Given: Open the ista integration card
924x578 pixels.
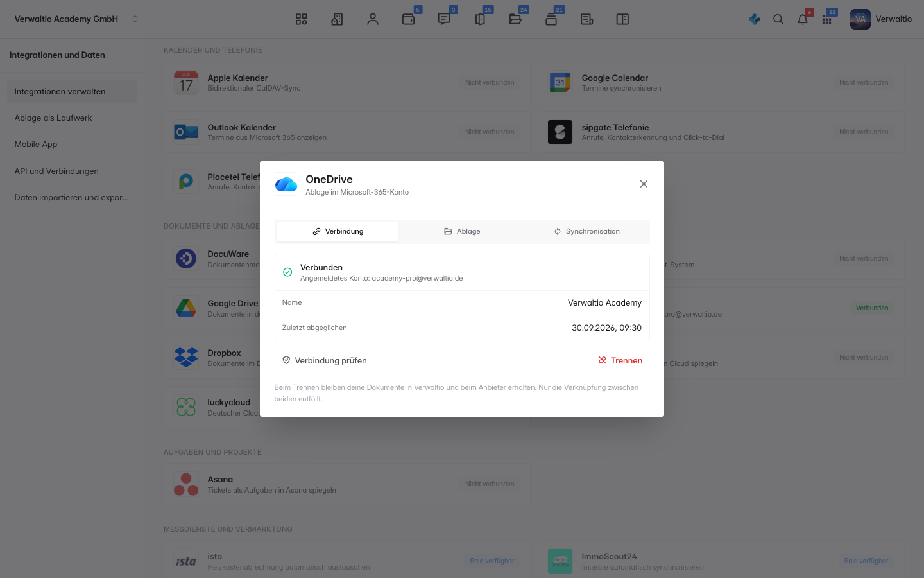Looking at the screenshot, I should (347, 561).
